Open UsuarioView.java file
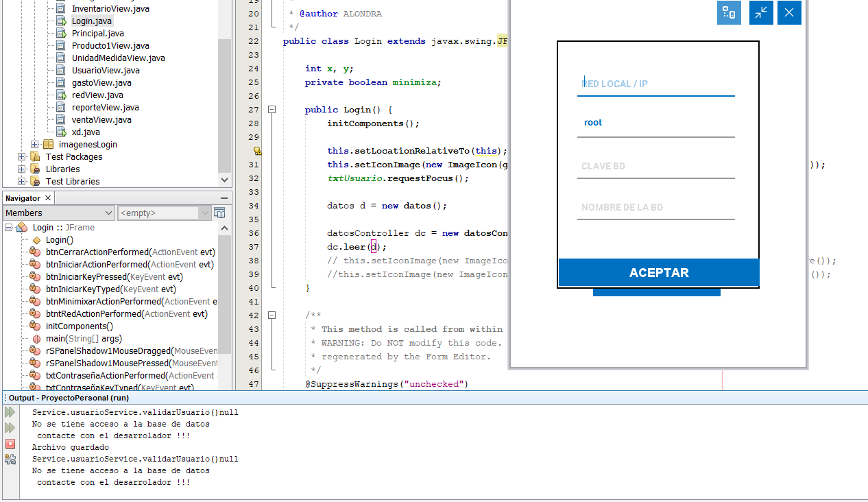This screenshot has width=868, height=502. pos(106,71)
